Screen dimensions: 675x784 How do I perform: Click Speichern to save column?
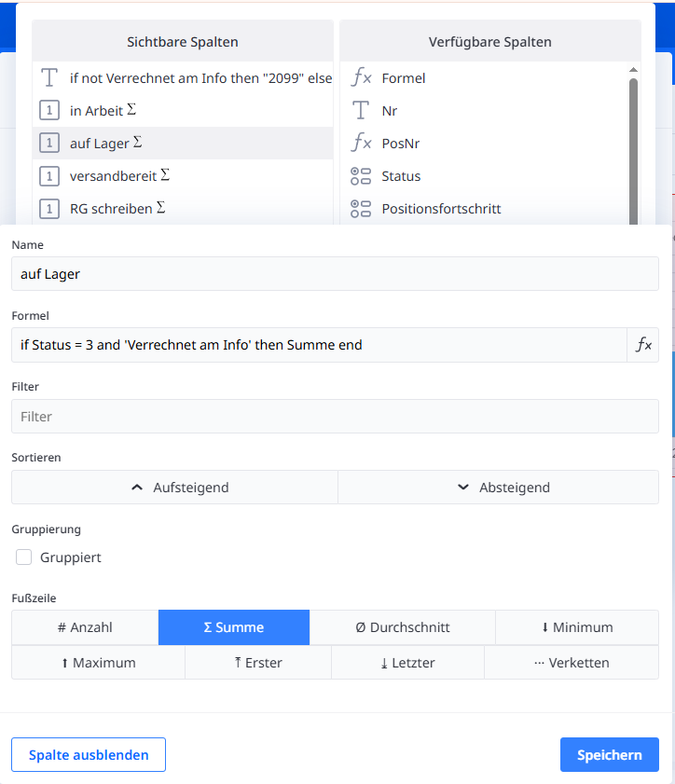(609, 755)
